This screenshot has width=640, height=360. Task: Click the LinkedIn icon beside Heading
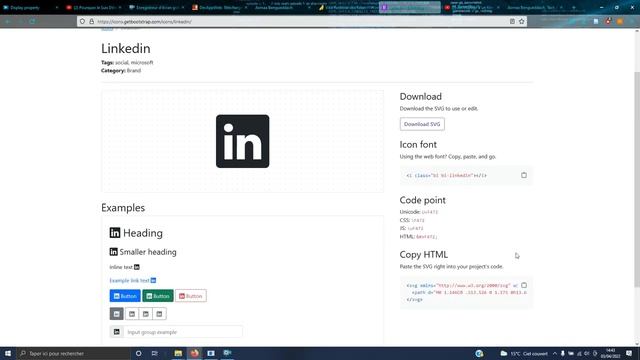pos(115,233)
